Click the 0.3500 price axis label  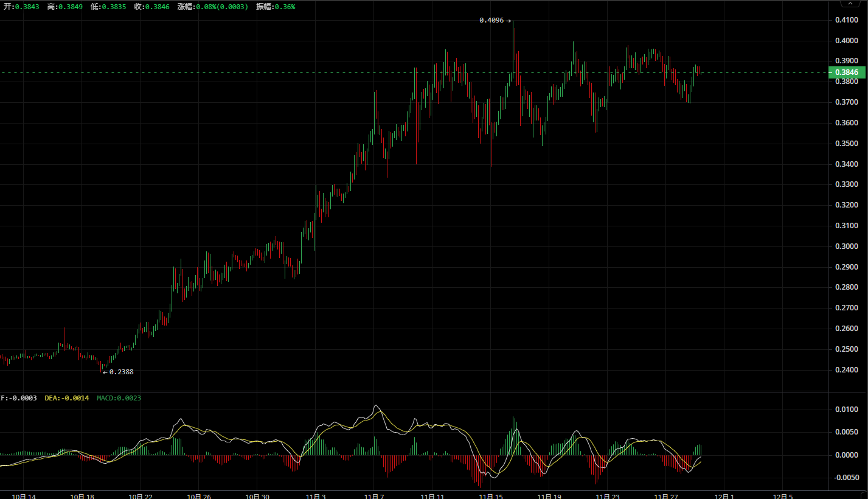[846, 144]
